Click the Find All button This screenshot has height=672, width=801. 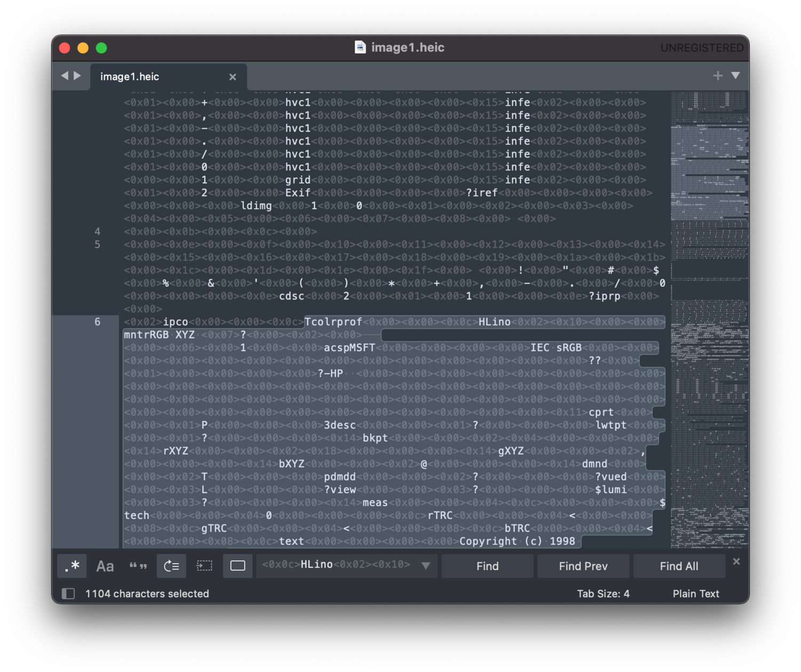click(679, 566)
